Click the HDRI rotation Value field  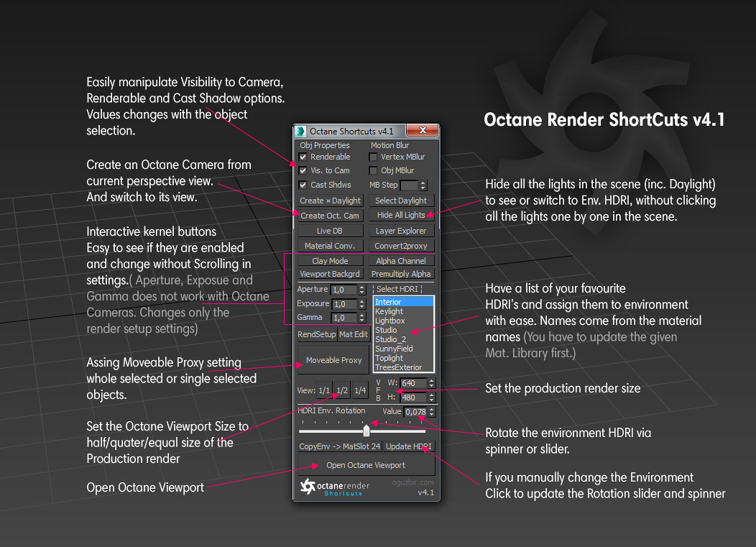coord(415,412)
